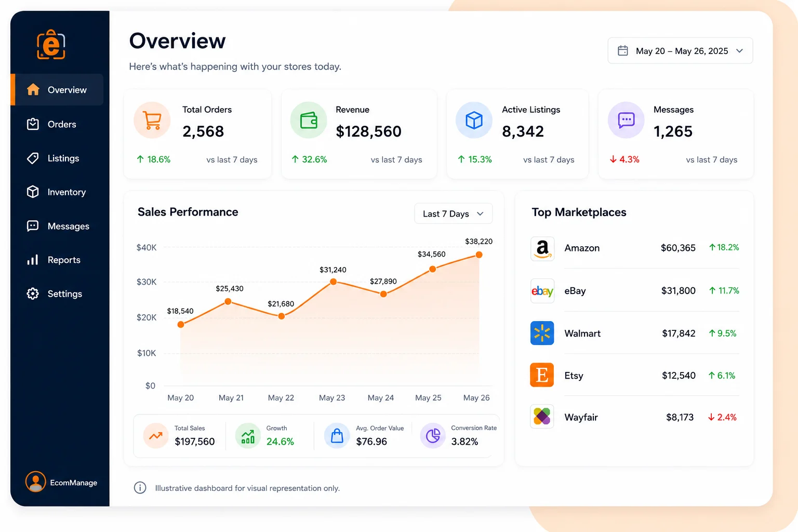Click the Messages chat icon in sidebar

[x=33, y=226]
